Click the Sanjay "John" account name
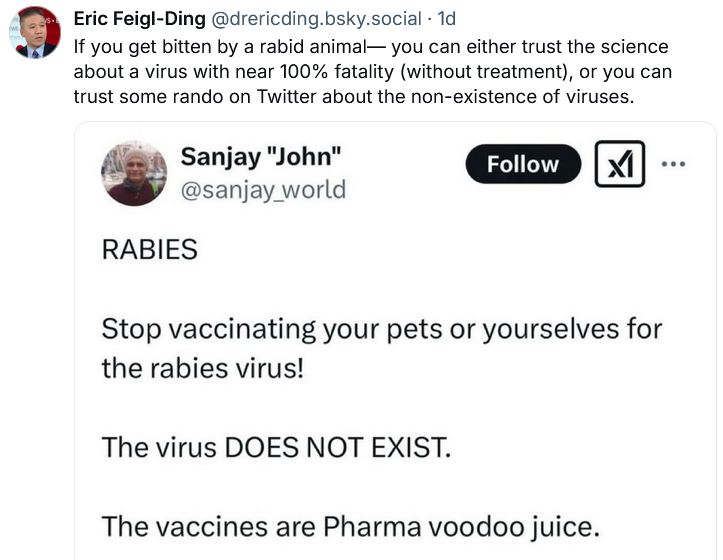 [262, 157]
